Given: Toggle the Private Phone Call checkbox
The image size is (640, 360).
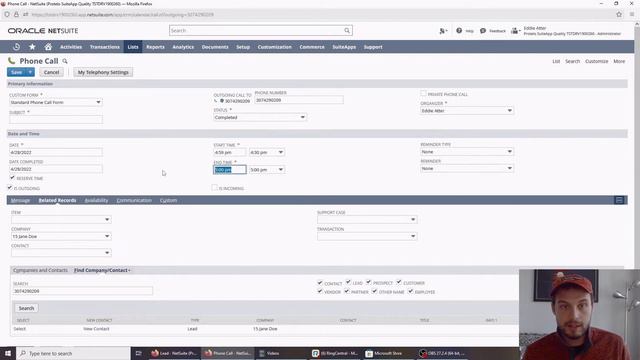Looking at the screenshot, I should (x=423, y=93).
